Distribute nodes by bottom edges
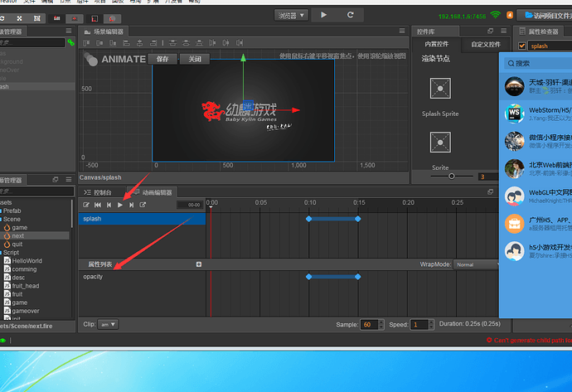This screenshot has height=392, width=572. pyautogui.click(x=199, y=43)
